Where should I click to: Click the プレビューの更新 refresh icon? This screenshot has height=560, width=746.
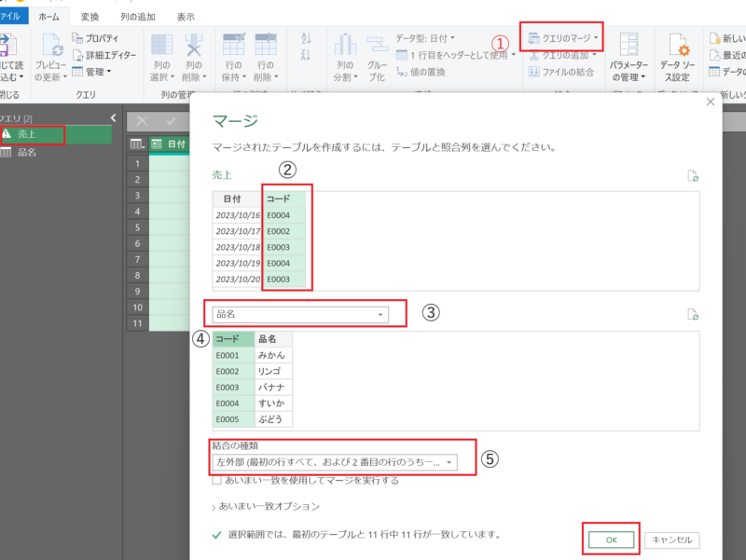54,45
